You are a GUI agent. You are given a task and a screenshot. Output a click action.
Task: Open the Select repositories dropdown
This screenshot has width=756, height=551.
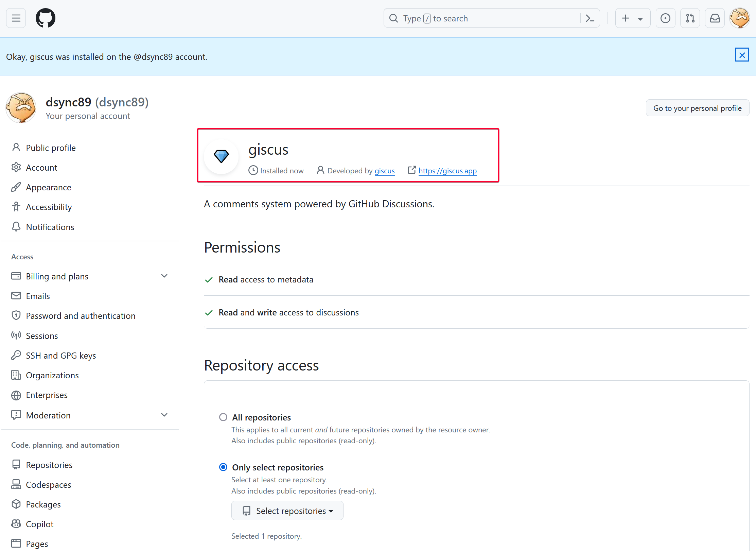287,511
